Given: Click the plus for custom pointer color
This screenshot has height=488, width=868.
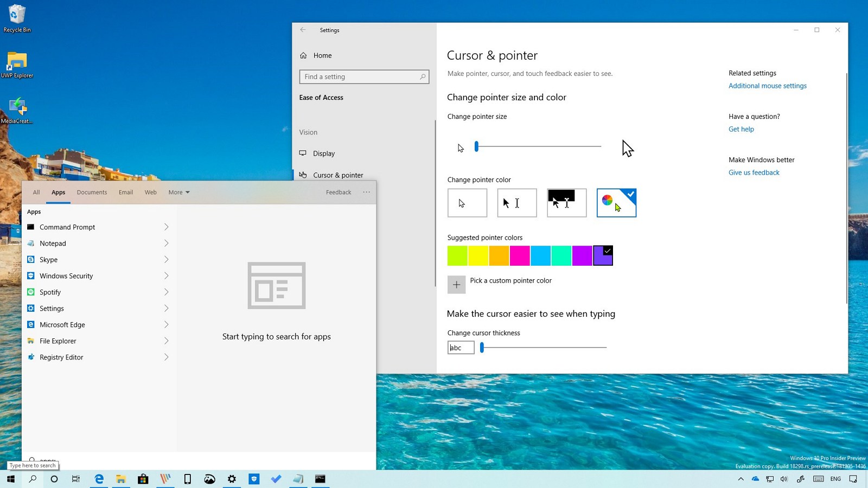Looking at the screenshot, I should 456,285.
